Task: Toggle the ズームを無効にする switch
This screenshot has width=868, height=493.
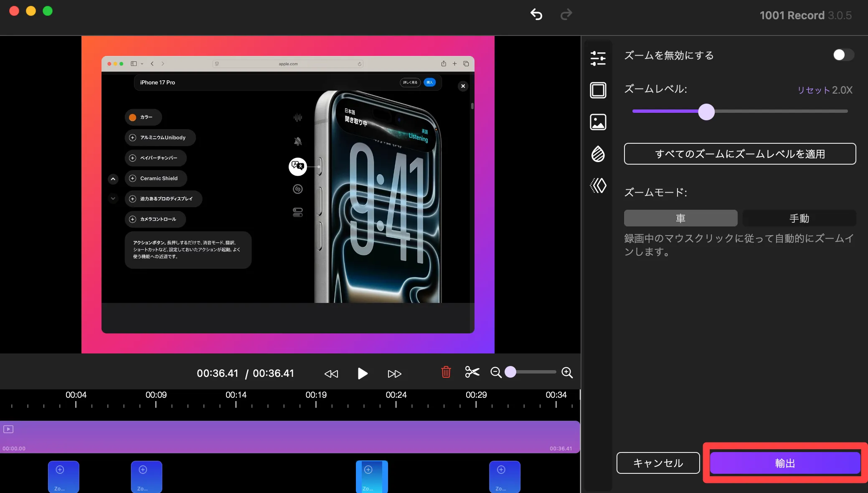Action: click(843, 55)
